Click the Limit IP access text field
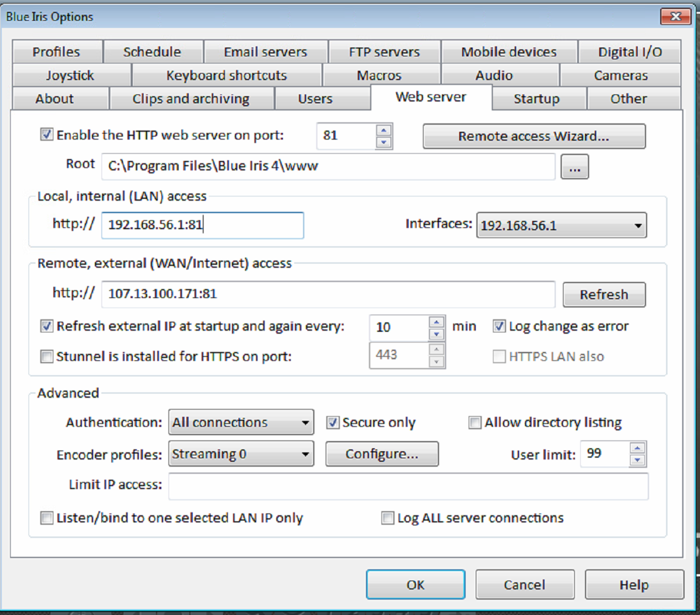 pos(408,486)
